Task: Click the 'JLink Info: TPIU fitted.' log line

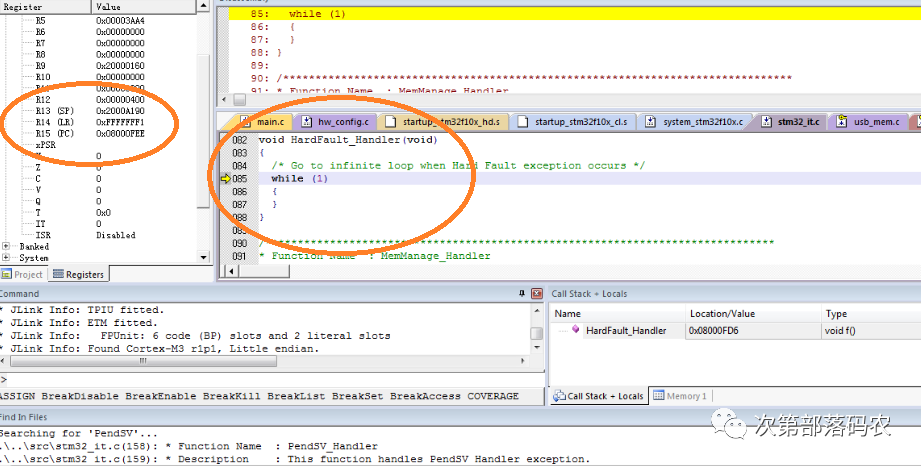Action: [x=82, y=310]
